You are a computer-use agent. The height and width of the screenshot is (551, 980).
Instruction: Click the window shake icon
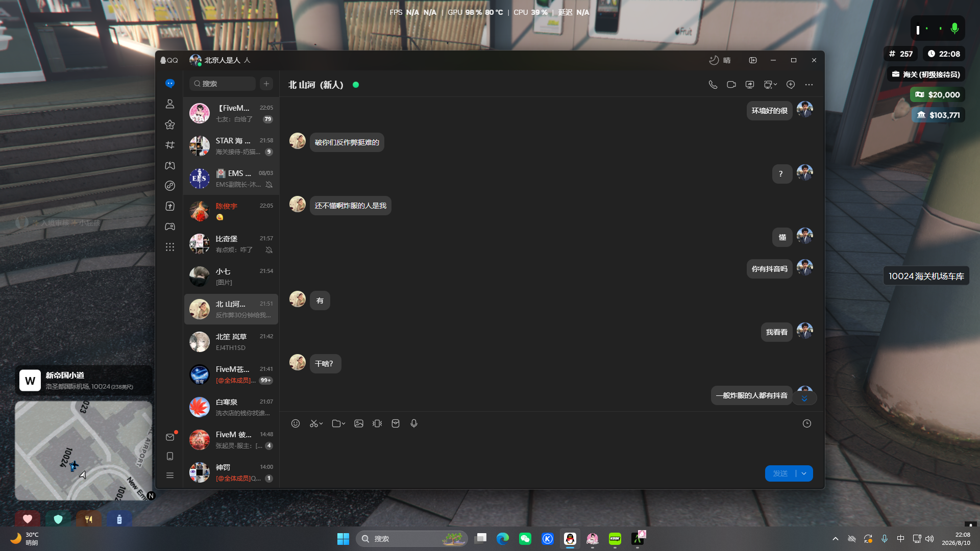[377, 423]
